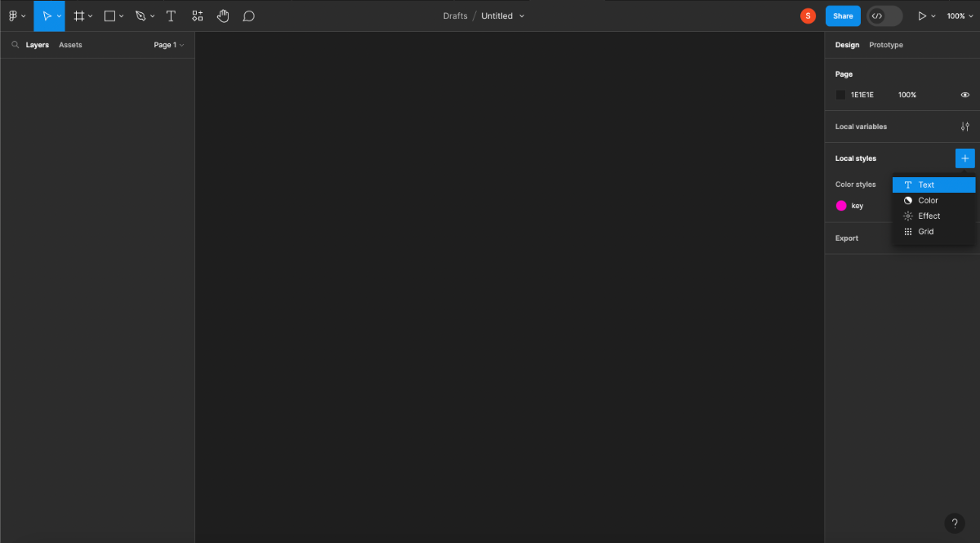Open the present options dropdown arrow

pos(935,16)
